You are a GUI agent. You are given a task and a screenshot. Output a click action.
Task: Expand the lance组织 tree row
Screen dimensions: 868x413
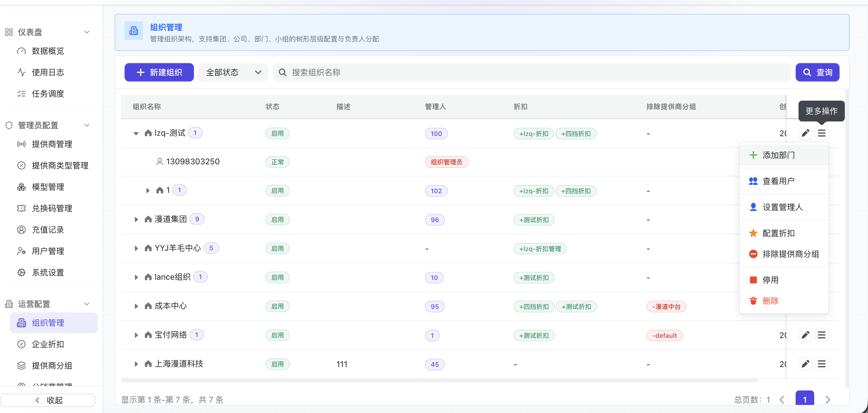click(x=136, y=277)
